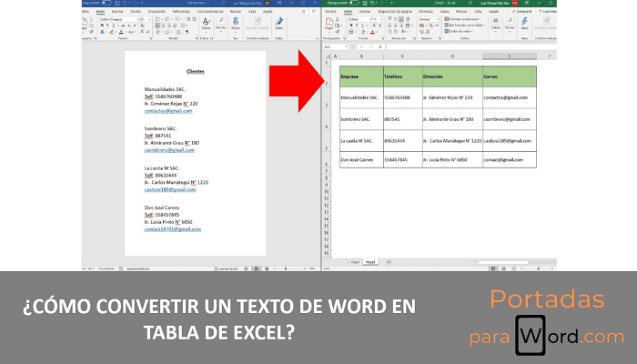Image resolution: width=637 pixels, height=364 pixels.
Task: Click Word text highlight color button
Action: click(x=112, y=32)
